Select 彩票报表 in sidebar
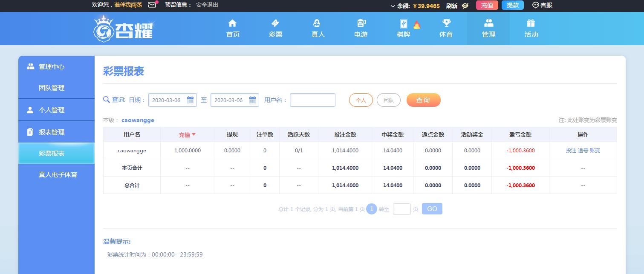The width and height of the screenshot is (644, 274). point(56,153)
